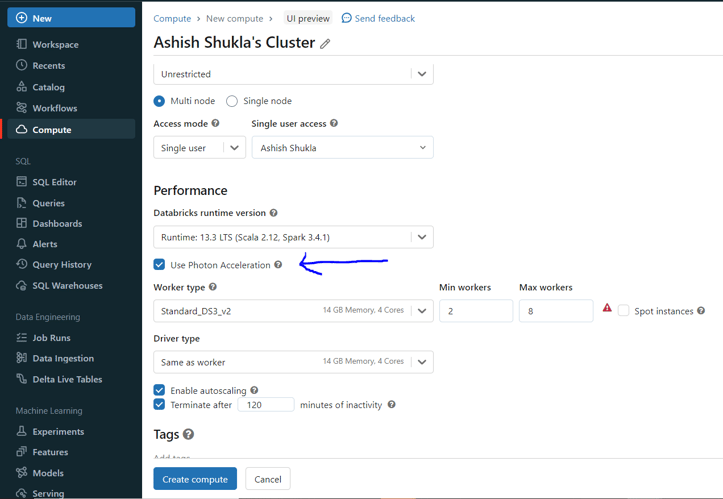Click the Worker type help icon
The height and width of the screenshot is (499, 723).
[213, 286]
